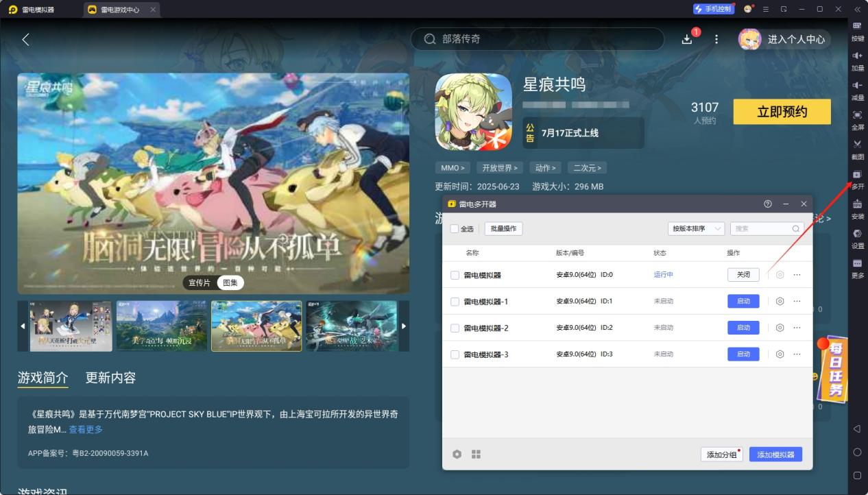Image resolution: width=868 pixels, height=495 pixels.
Task: Click the 手机控制 phone control button
Action: pyautogui.click(x=713, y=10)
